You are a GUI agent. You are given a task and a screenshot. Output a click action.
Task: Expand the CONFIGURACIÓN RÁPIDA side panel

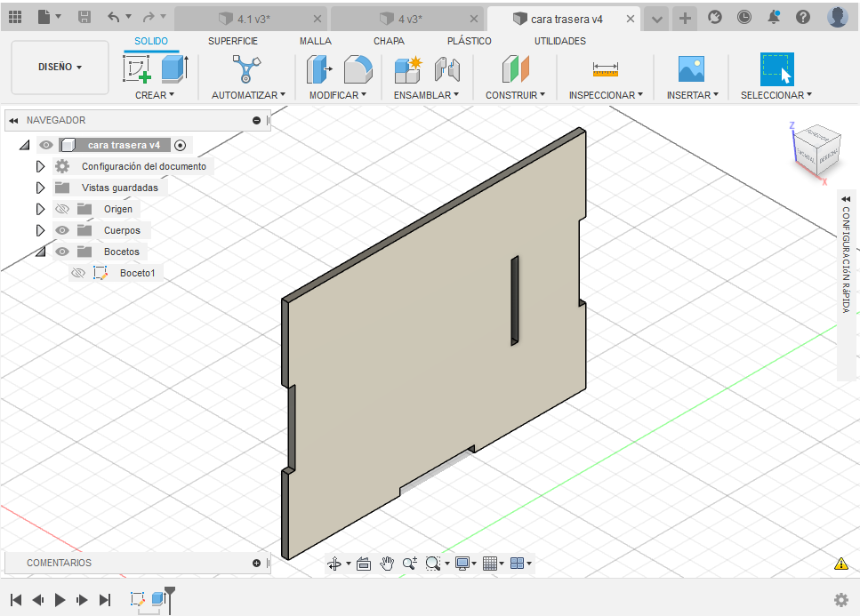tap(846, 199)
